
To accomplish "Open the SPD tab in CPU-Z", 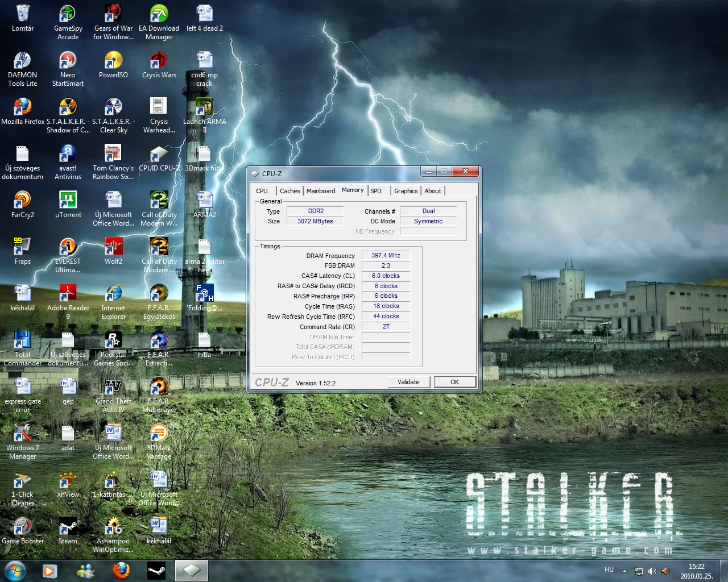I will pyautogui.click(x=376, y=191).
